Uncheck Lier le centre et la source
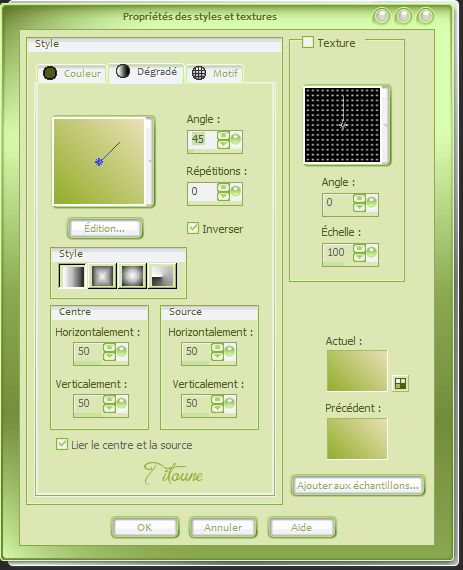The width and height of the screenshot is (463, 570). point(62,444)
